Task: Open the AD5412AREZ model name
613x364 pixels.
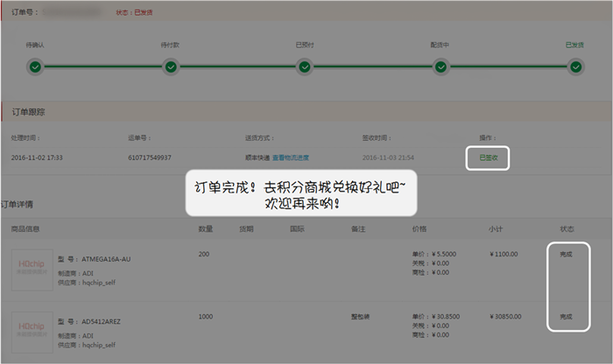Action: (102, 322)
